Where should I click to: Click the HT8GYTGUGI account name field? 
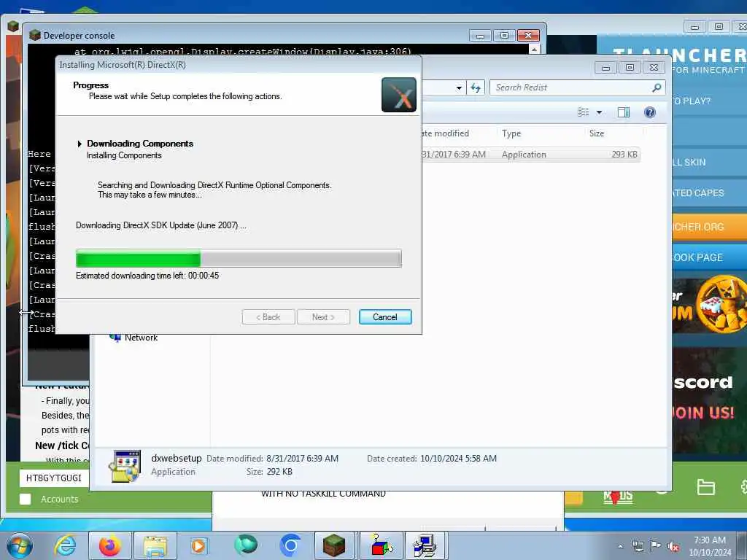tap(54, 478)
